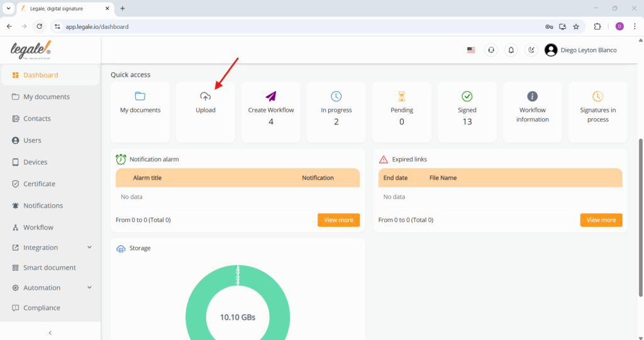Screen dimensions: 644x340
Task: Go to Dashboard in sidebar
Action: click(50, 75)
